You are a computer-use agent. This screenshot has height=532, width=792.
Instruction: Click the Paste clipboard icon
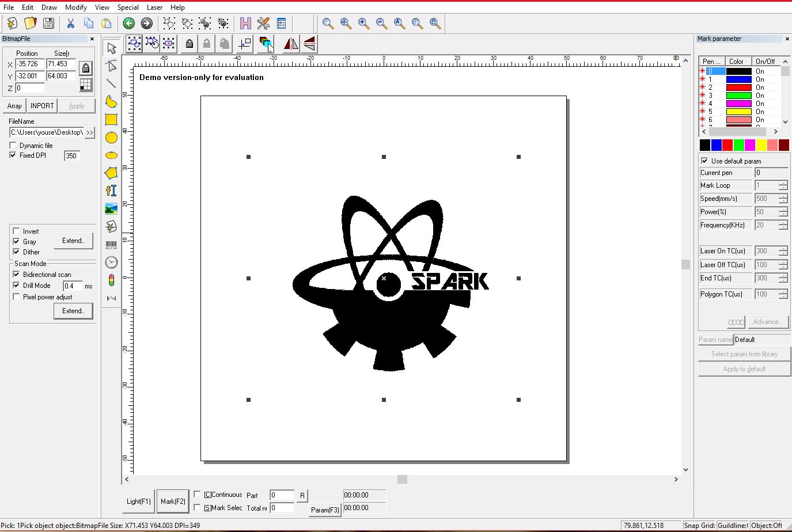pos(107,23)
